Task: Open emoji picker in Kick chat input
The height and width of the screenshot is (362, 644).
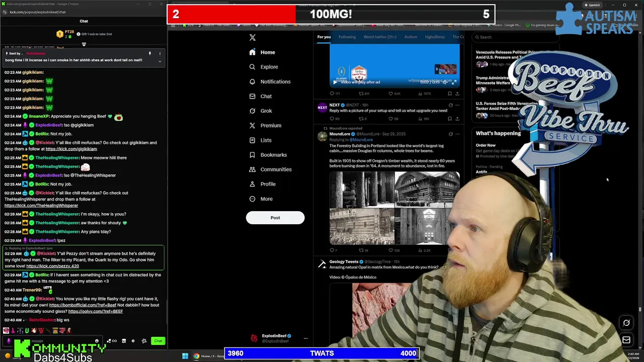Action: pyautogui.click(x=97, y=341)
